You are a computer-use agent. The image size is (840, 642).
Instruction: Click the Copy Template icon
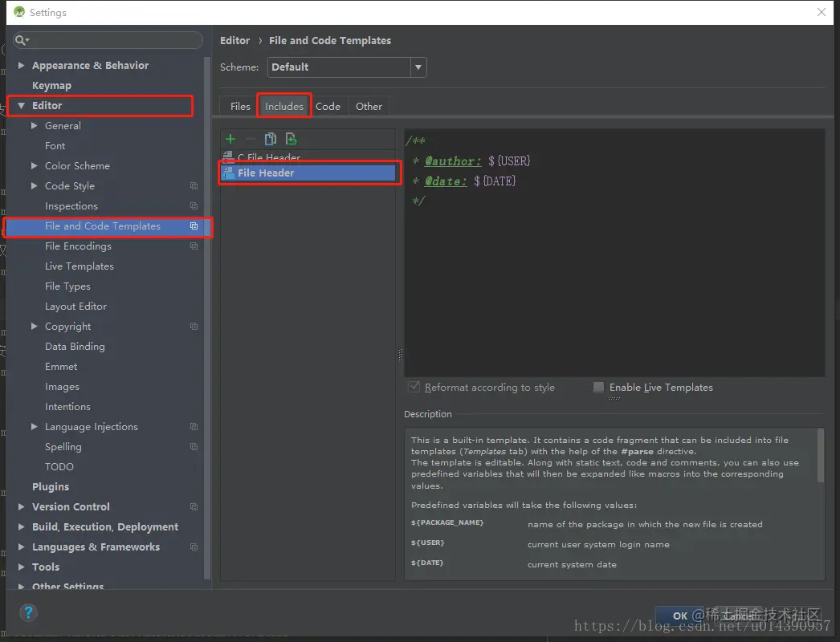271,139
